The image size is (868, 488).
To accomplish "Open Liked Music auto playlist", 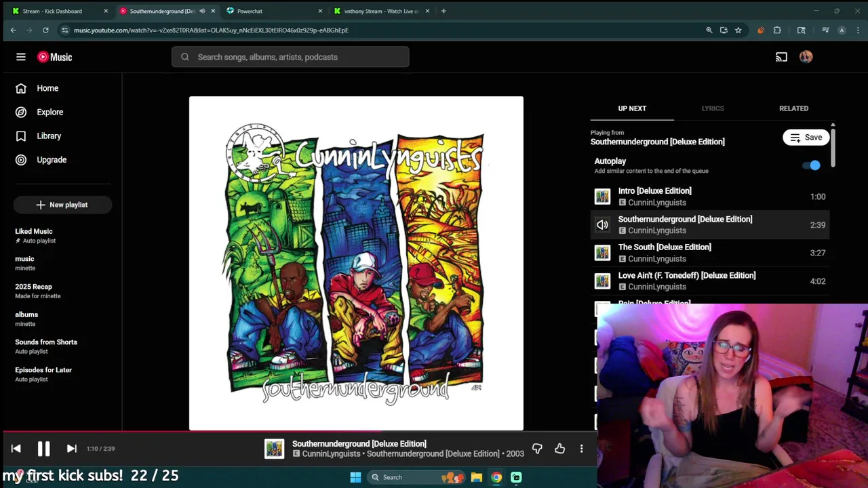I will tap(62, 235).
